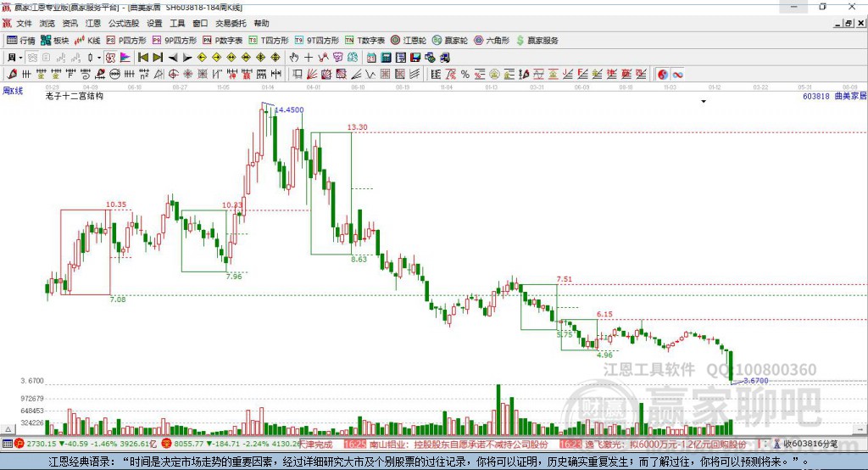Screen dimensions: 868x470
Task: Click the up-arrow expander at chart bottom-left
Action: [8, 429]
